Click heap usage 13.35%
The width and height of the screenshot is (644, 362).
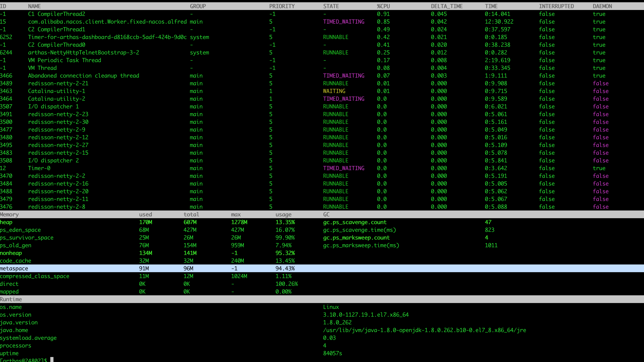285,223
